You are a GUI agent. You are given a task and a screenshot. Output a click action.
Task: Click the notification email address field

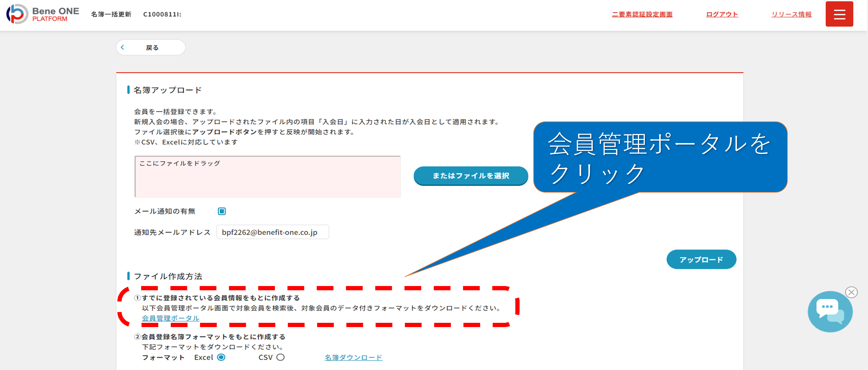[272, 232]
